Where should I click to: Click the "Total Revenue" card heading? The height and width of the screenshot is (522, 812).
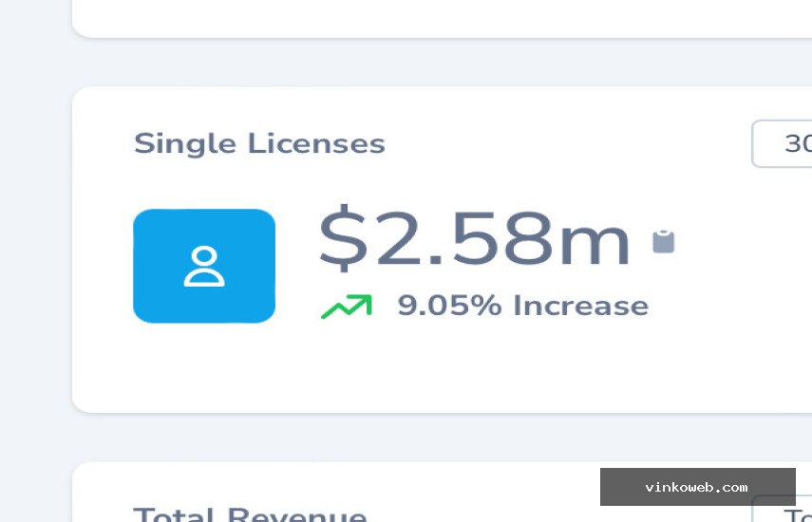[250, 513]
